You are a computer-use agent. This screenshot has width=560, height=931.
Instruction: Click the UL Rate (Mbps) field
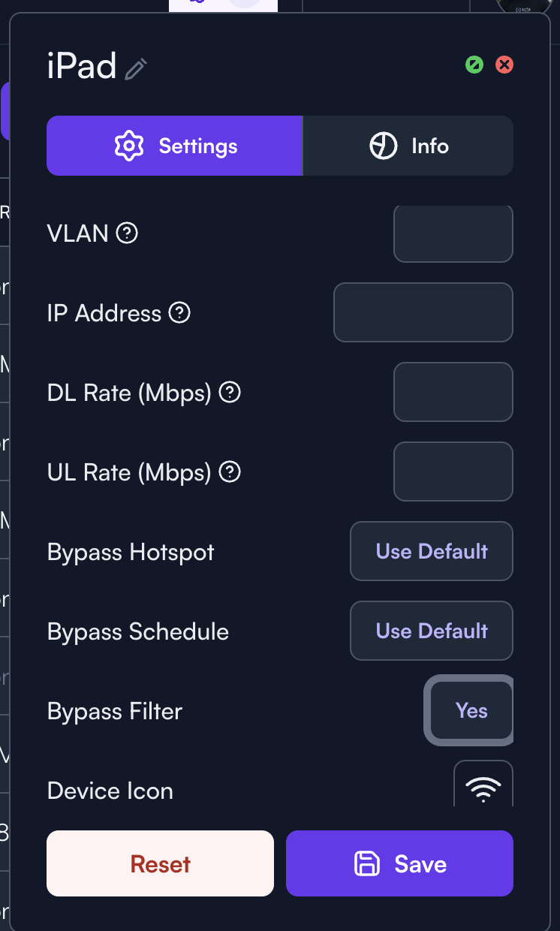click(x=453, y=472)
